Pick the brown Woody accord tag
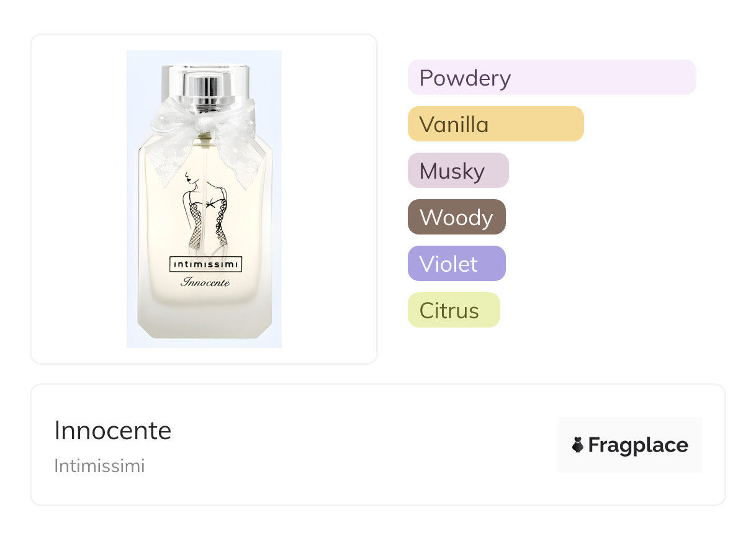The image size is (756, 536). [x=457, y=217]
